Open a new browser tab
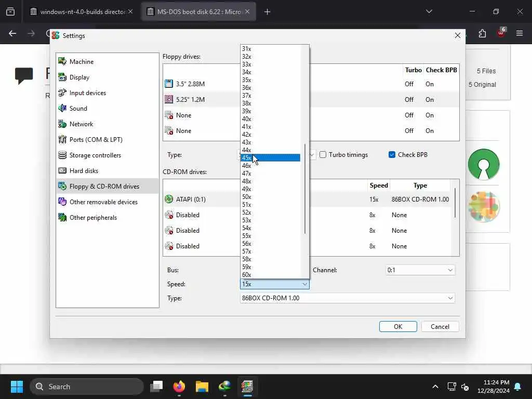 click(267, 12)
